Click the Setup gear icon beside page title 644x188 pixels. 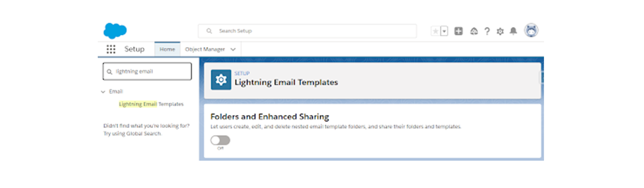(x=221, y=80)
